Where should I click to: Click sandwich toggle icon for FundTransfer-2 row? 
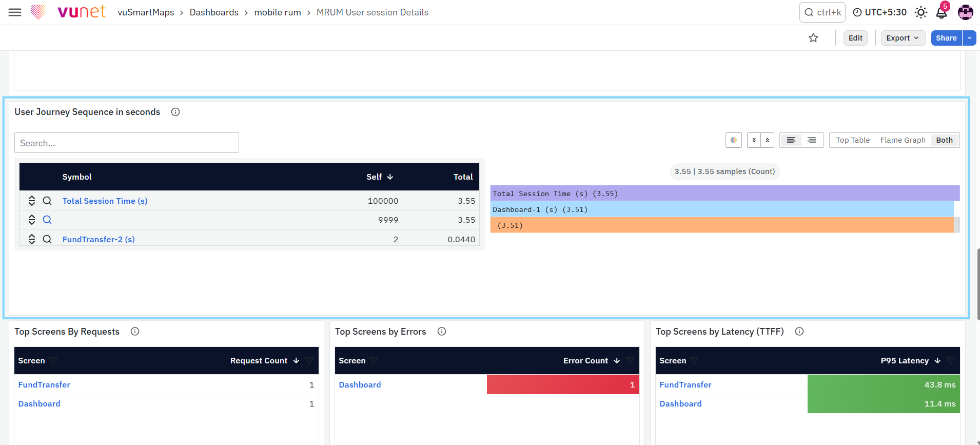click(32, 239)
